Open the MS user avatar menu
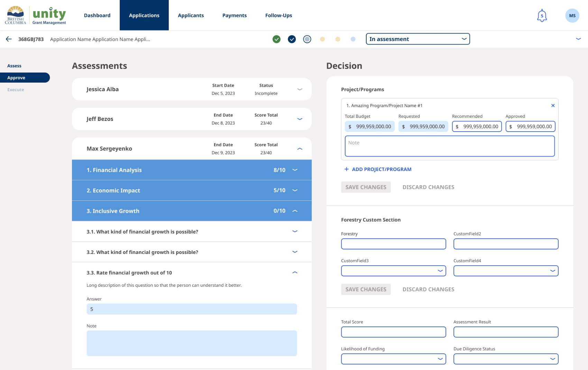The image size is (588, 370). coord(572,16)
